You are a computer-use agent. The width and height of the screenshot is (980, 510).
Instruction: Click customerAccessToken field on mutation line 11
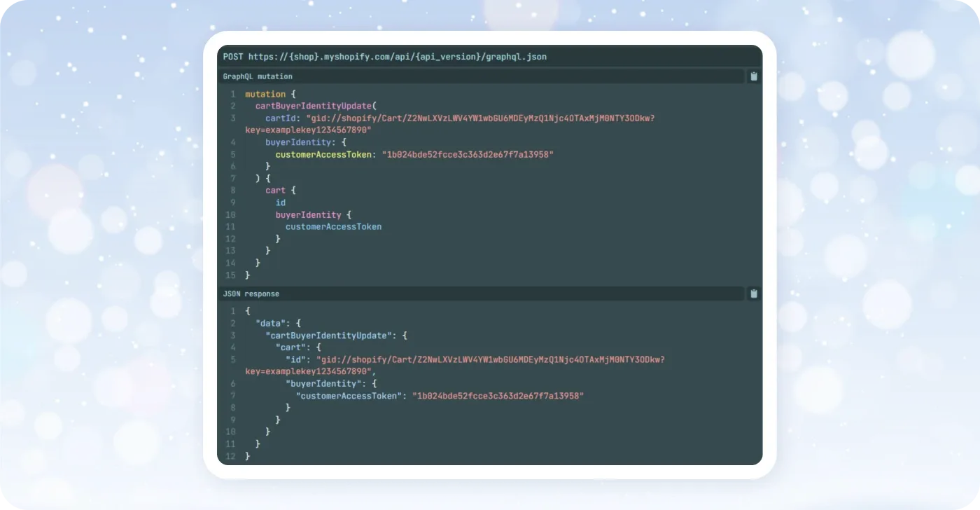[x=333, y=227]
